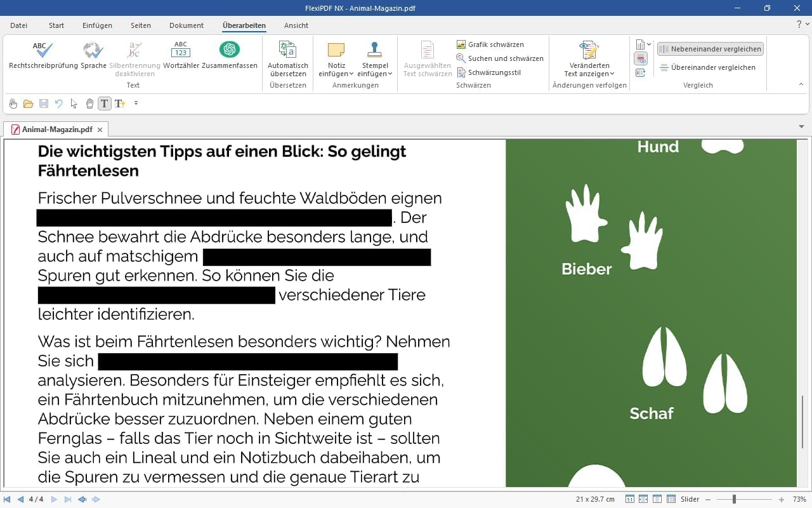Screen dimensions: 812x508
Task: Open the quick access customize arrow
Action: (x=136, y=103)
